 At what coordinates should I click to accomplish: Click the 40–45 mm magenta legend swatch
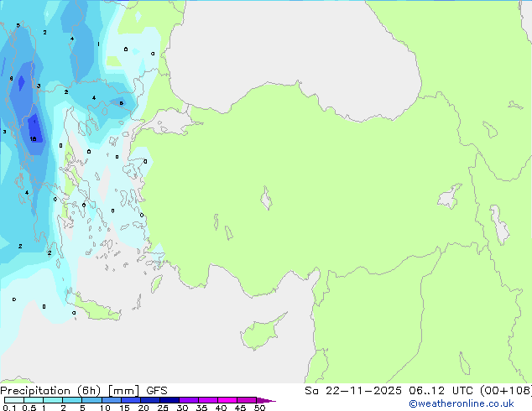coord(227,400)
